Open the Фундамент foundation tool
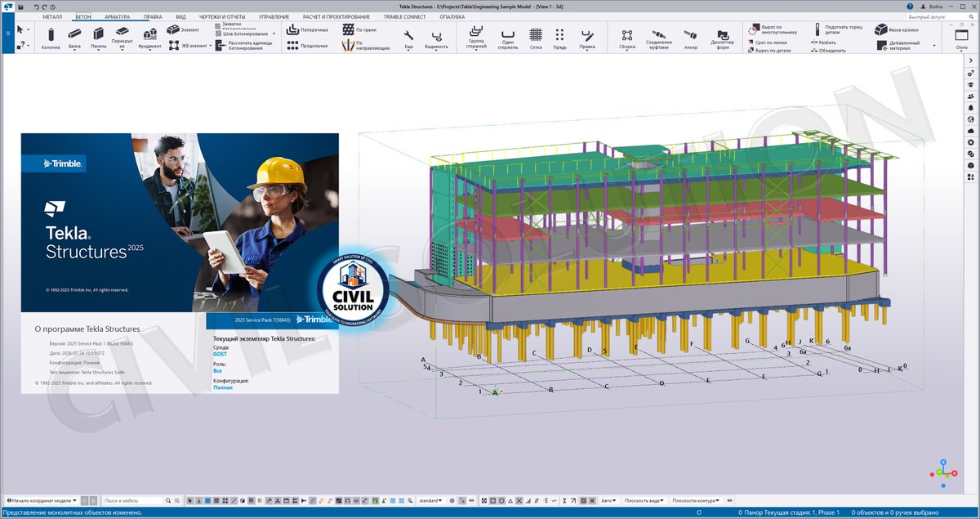Screen dimensions: 980x519 tap(149, 38)
